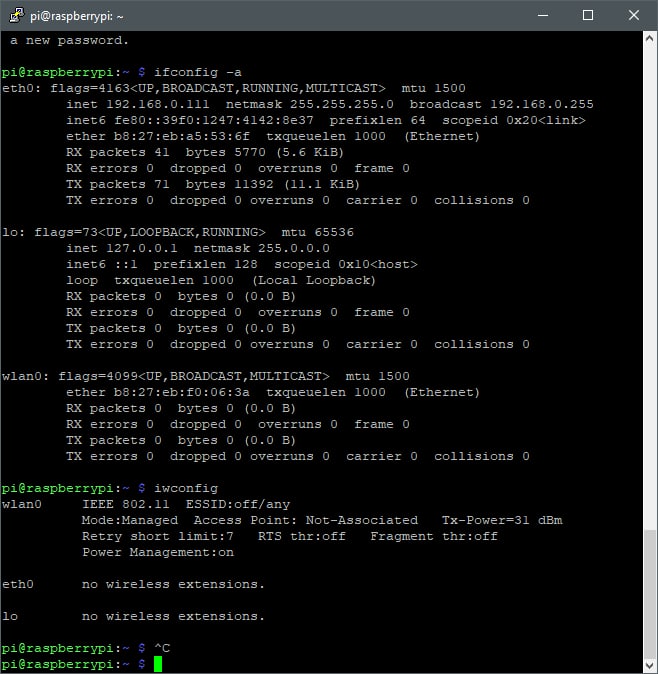Viewport: 658px width, 674px height.
Task: Click the lo flags=73 text
Action: click(x=66, y=232)
